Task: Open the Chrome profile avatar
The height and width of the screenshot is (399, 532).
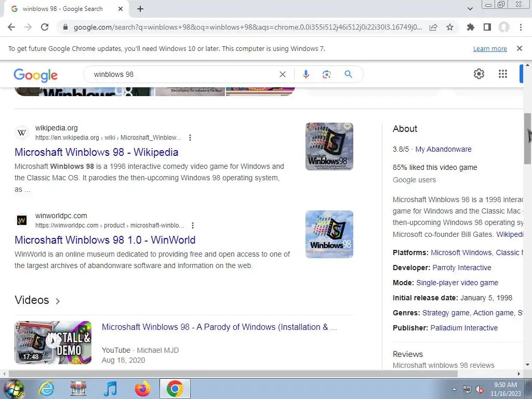Action: tap(504, 27)
